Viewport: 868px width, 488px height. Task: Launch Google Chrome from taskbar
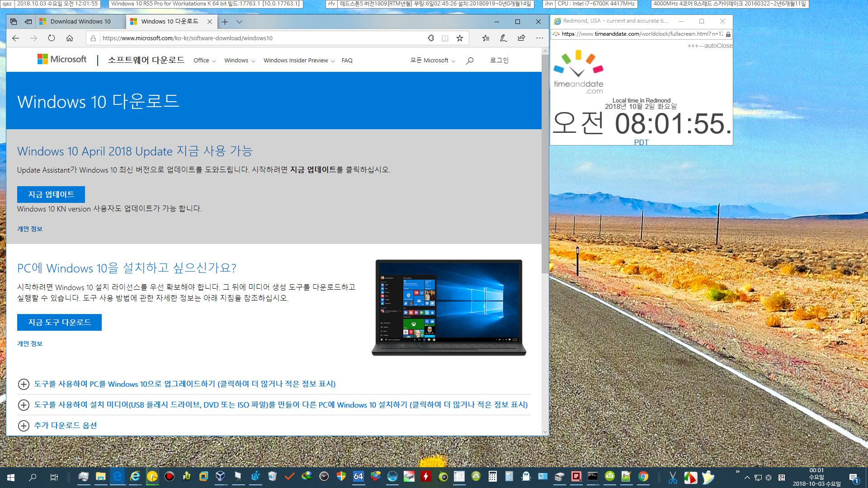pos(643,477)
